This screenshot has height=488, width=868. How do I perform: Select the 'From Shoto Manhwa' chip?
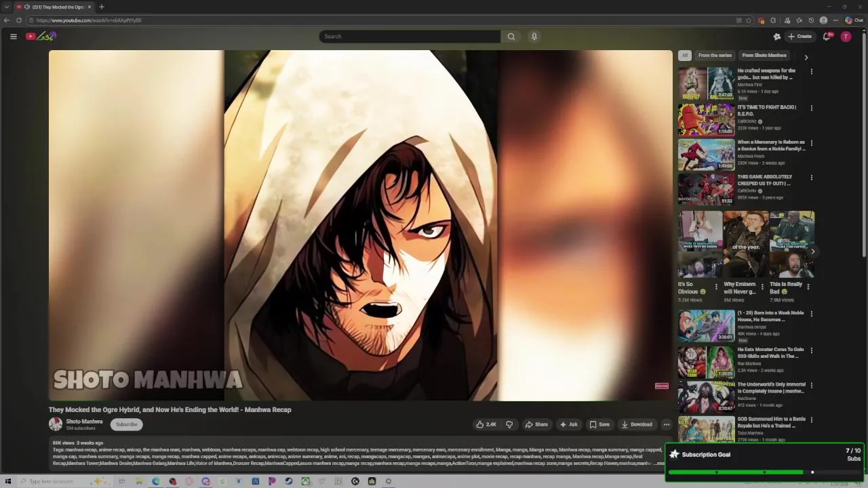764,56
